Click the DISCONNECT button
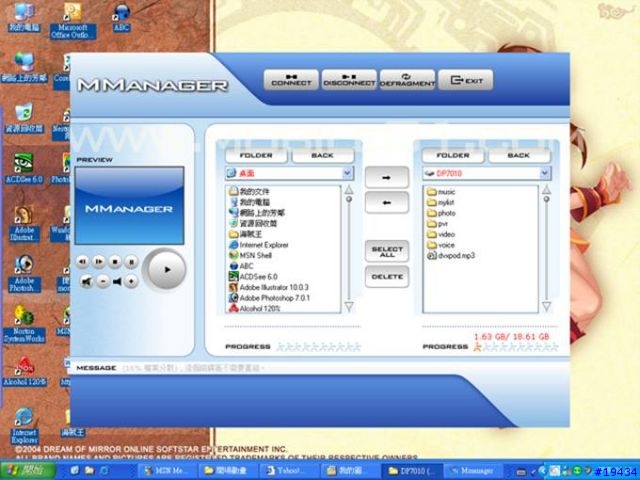Screen dimensions: 640x480 349,80
